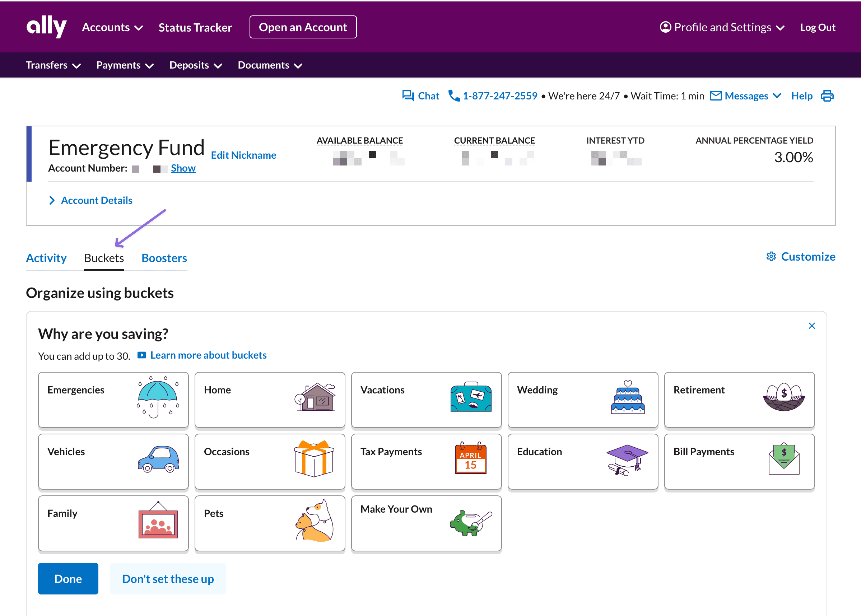Viewport: 861px width, 616px height.
Task: Click the Home house illustration
Action: pos(315,397)
